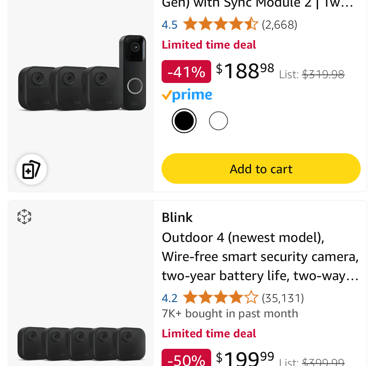Click the 4.5 rating number dropdown
Viewport: 375px width, 366px height.
(x=170, y=25)
